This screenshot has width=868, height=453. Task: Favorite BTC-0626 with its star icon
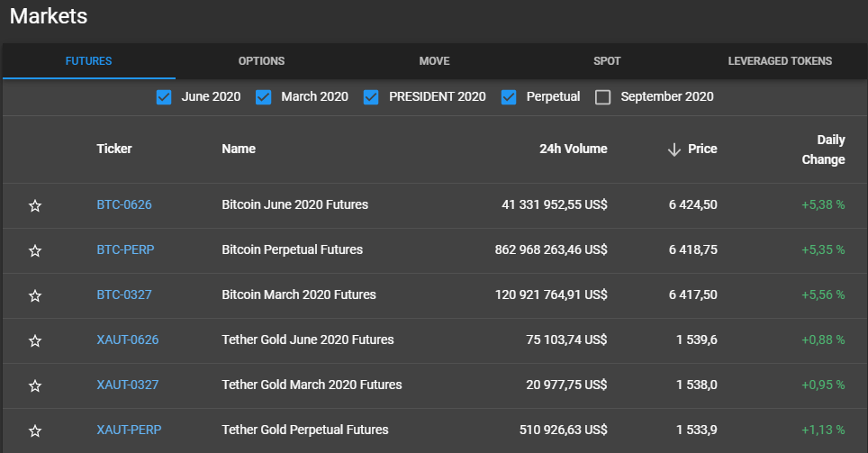(35, 206)
